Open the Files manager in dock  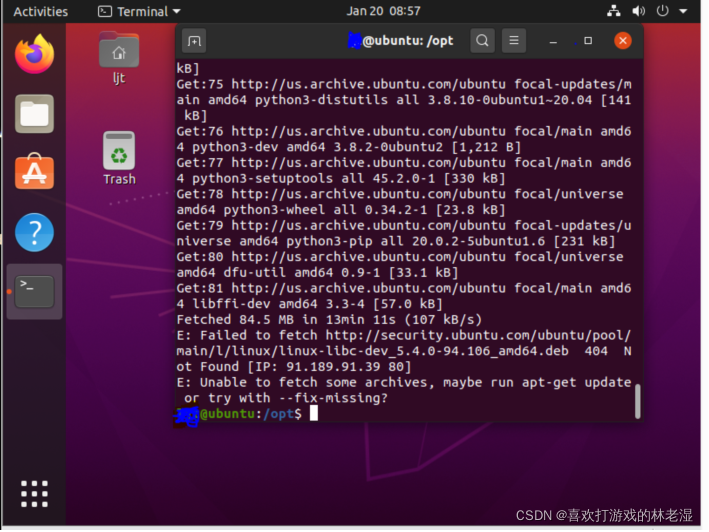pos(34,113)
